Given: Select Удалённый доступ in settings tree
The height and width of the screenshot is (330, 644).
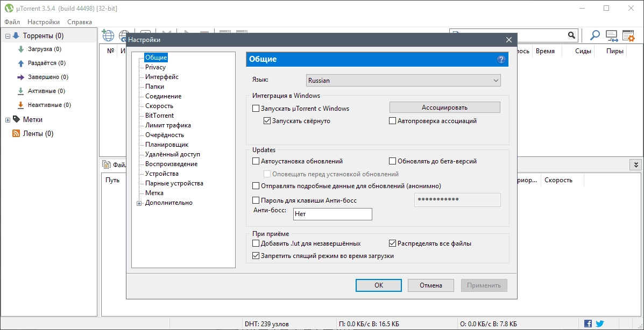Looking at the screenshot, I should tap(173, 154).
